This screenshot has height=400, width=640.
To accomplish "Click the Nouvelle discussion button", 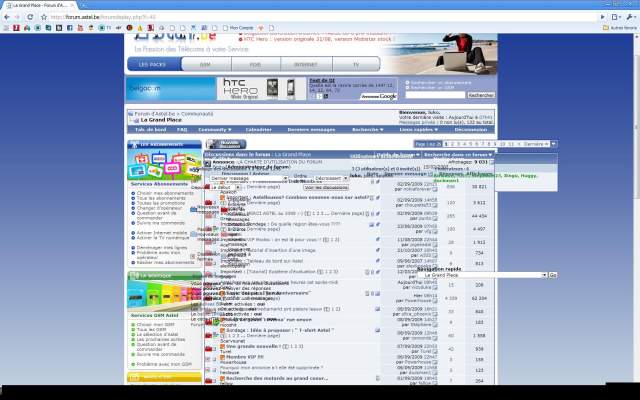I will click(x=231, y=144).
